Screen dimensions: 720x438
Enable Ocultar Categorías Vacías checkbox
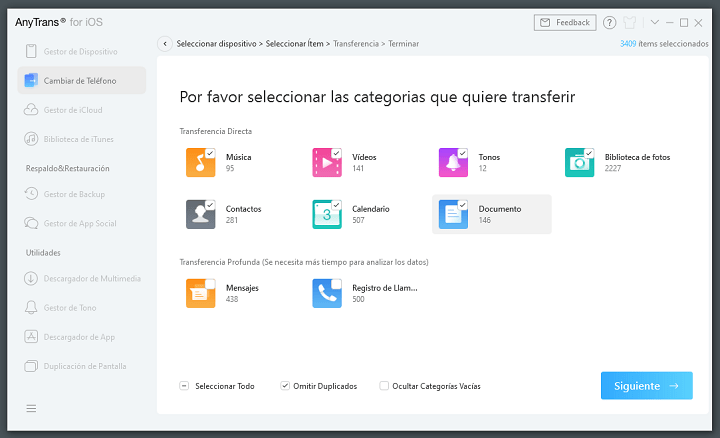[384, 386]
